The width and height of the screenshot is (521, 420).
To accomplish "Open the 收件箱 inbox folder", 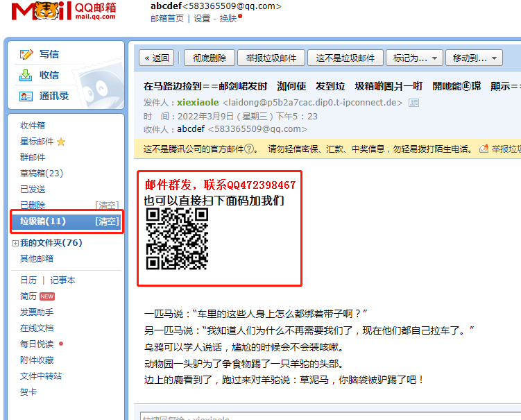I will pos(33,126).
